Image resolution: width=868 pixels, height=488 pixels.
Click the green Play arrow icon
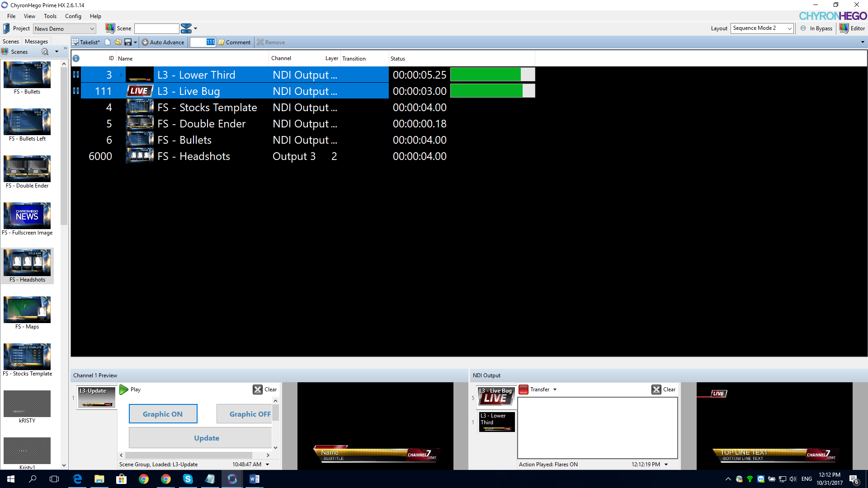123,389
